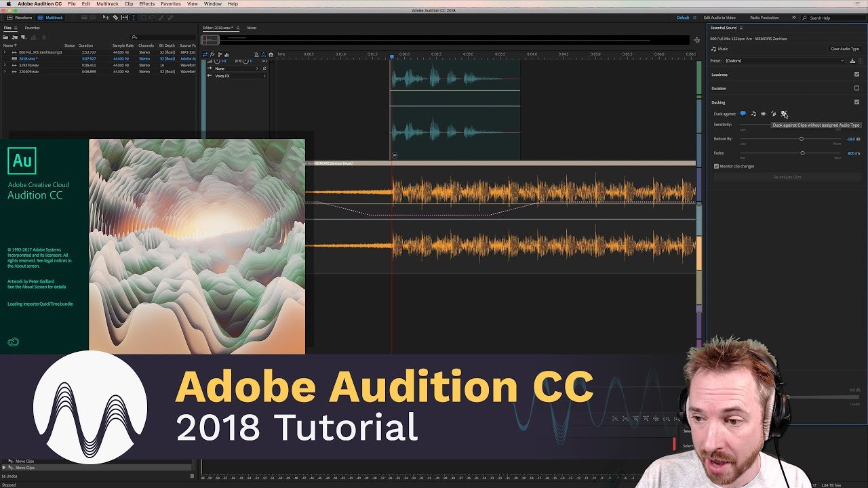
Task: Click the Apple menu icon
Action: [x=8, y=4]
